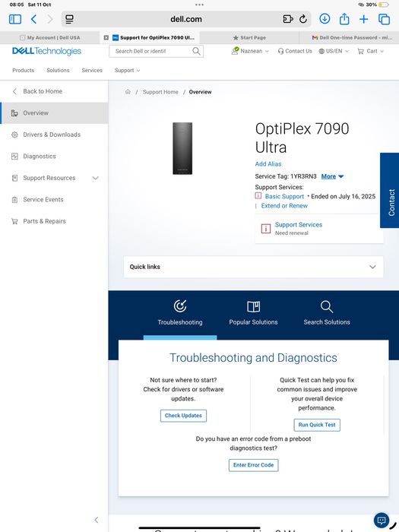Tap the Share icon in toolbar

click(x=344, y=19)
